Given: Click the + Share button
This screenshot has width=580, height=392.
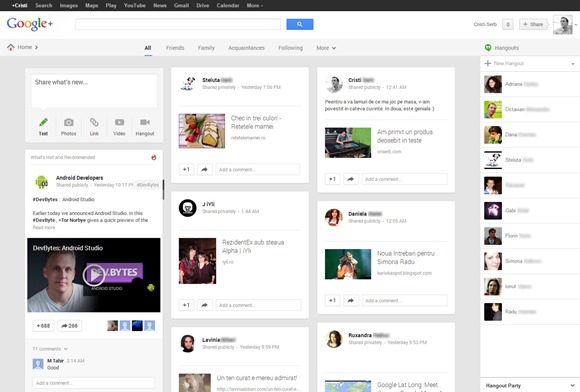Looking at the screenshot, I should (x=533, y=24).
